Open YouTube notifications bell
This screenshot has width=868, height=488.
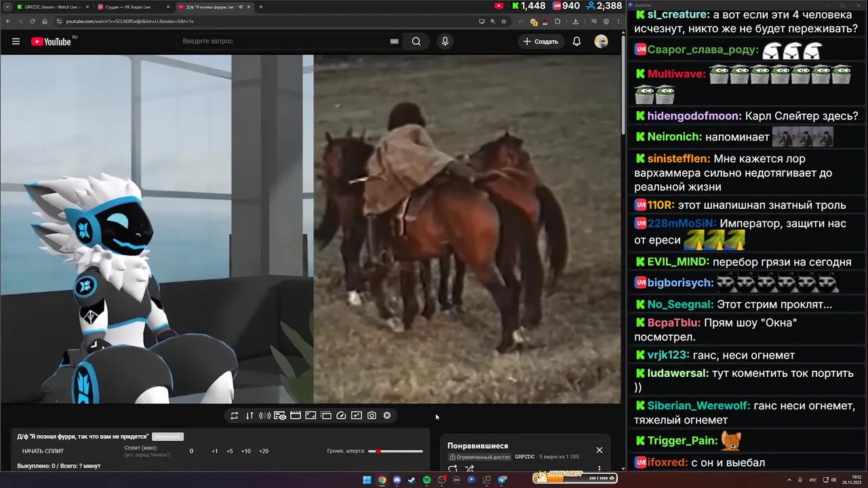576,41
